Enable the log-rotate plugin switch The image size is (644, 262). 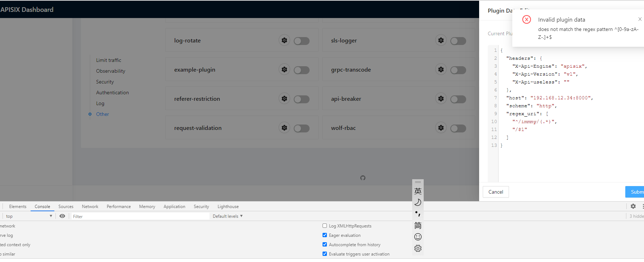(x=302, y=41)
